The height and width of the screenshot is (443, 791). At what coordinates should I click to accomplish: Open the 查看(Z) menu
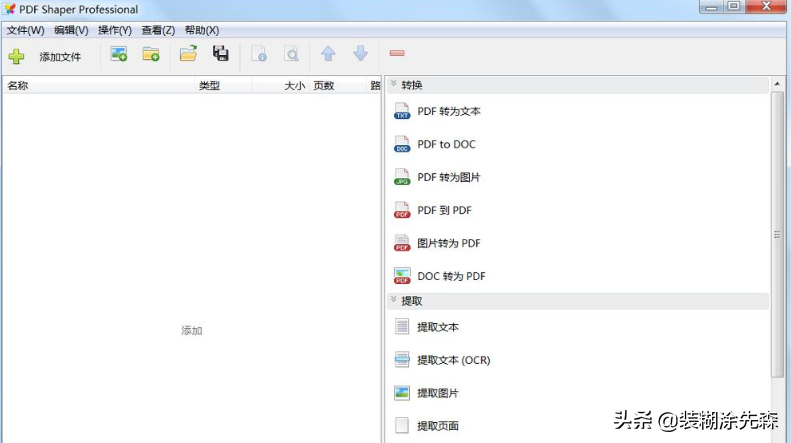click(x=158, y=30)
